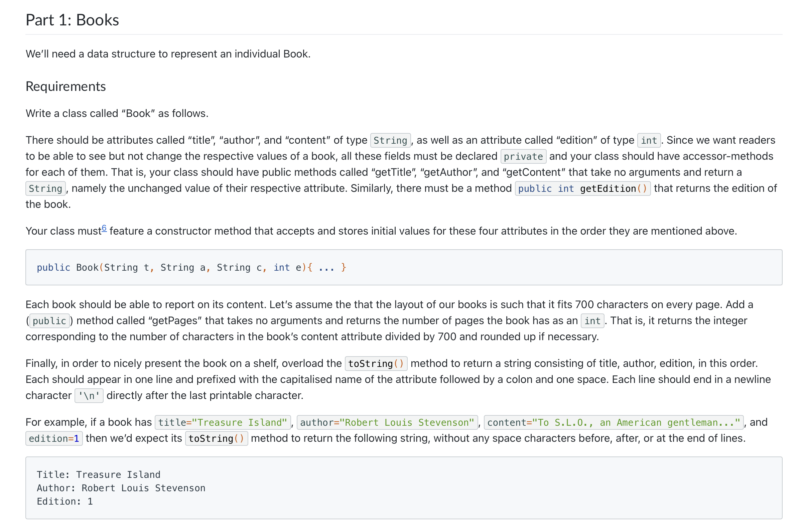Click the inline int tag after edition
The height and width of the screenshot is (532, 802).
tap(649, 140)
